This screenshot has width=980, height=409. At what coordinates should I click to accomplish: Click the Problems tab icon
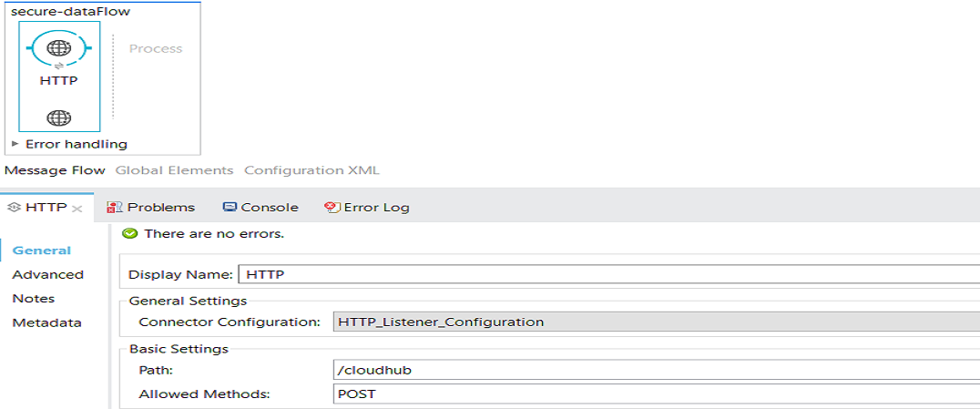pyautogui.click(x=115, y=208)
